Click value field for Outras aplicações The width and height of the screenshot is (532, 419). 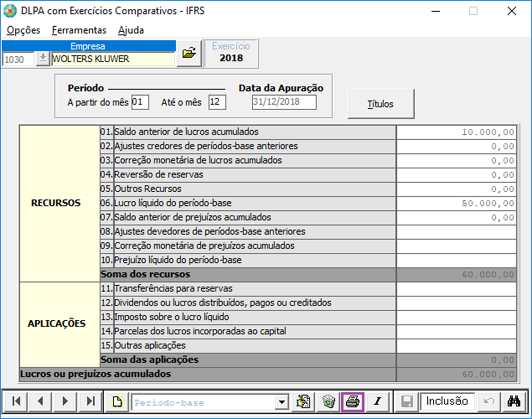pyautogui.click(x=456, y=346)
